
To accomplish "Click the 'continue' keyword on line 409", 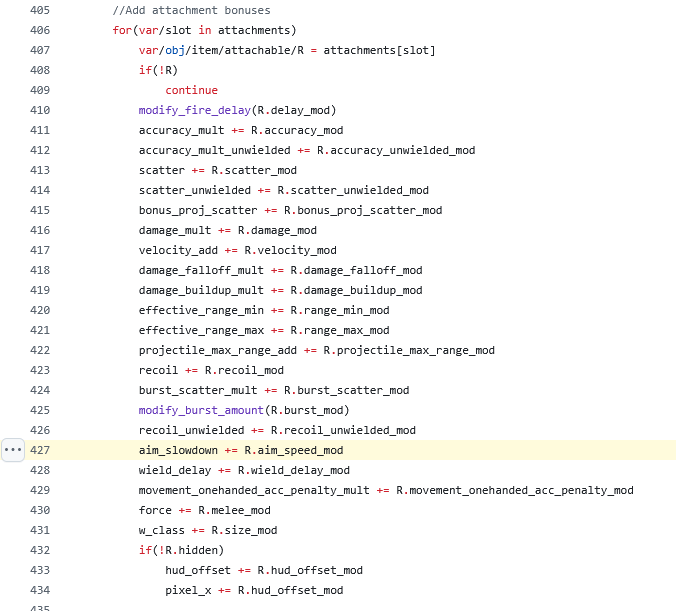I will click(191, 90).
